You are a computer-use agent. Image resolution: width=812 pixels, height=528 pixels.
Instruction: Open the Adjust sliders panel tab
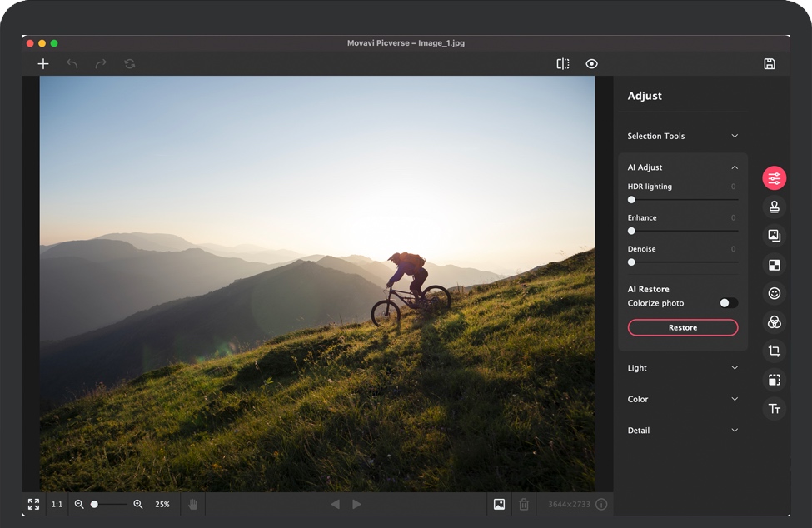(775, 177)
